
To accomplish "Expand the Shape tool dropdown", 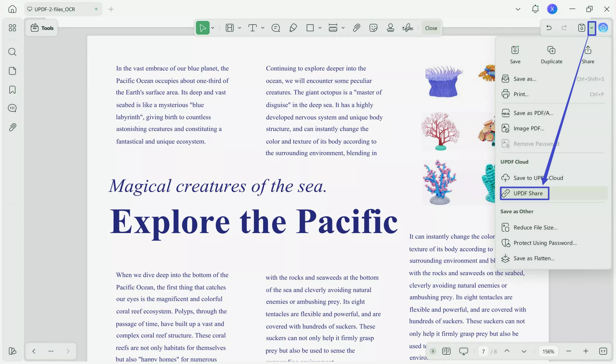I will click(x=320, y=28).
